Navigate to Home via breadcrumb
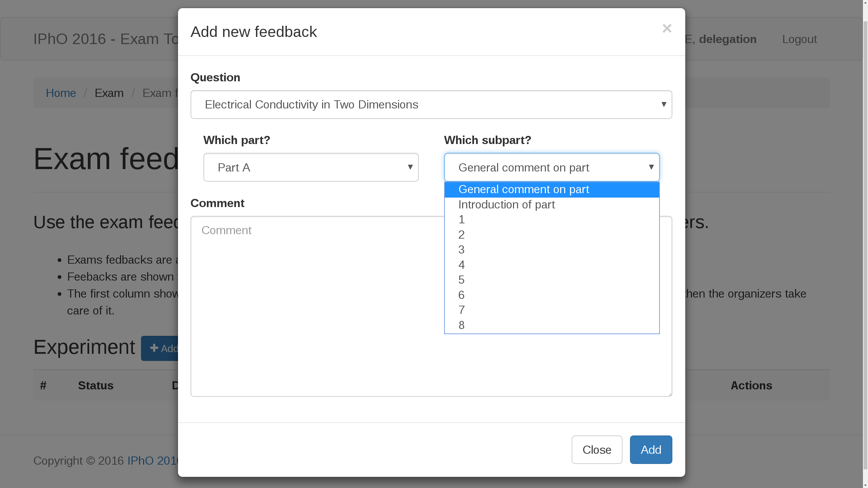 61,93
